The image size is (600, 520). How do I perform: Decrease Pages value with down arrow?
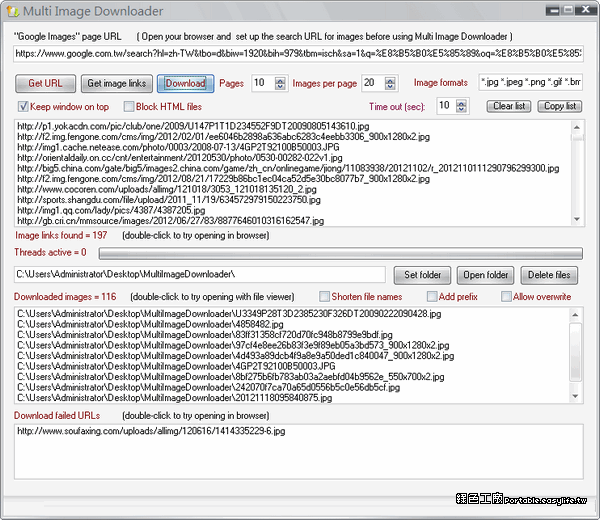[x=280, y=86]
